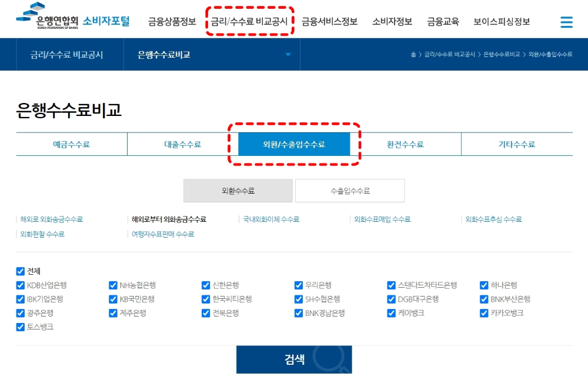Click the 외화현찰 수수료 link
The image size is (588, 383).
tap(42, 234)
